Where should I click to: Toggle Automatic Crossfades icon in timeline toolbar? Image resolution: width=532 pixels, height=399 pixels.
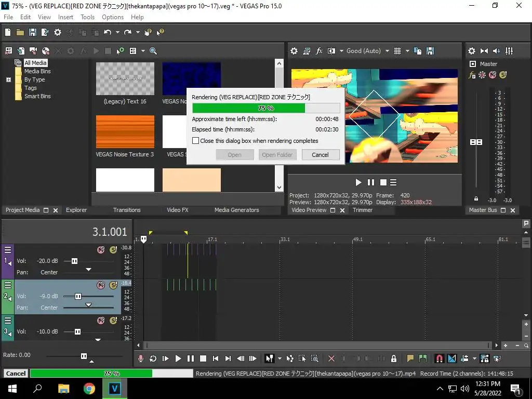452,358
